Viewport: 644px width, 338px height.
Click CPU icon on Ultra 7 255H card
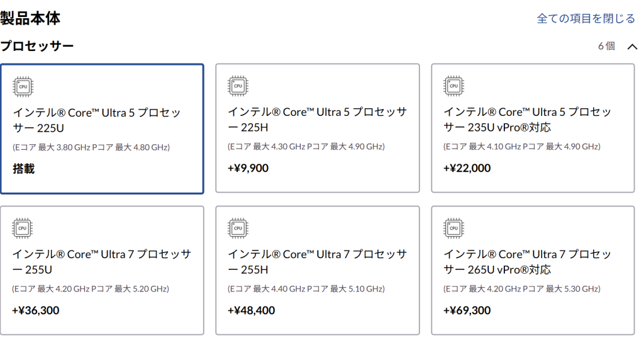click(x=238, y=228)
